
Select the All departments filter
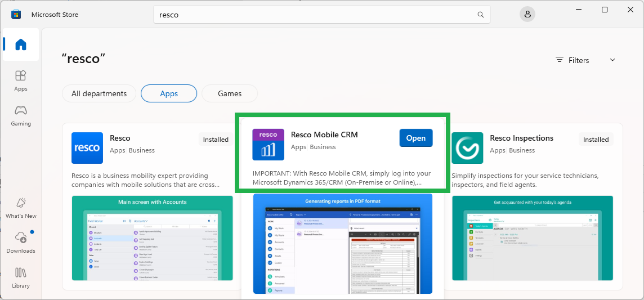(99, 93)
